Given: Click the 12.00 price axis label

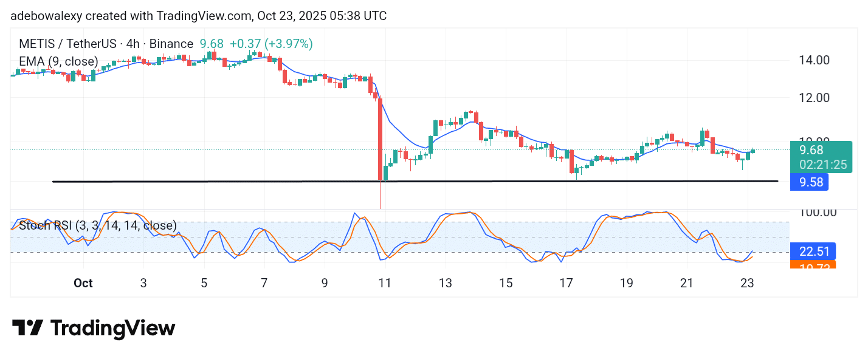Looking at the screenshot, I should tap(814, 97).
